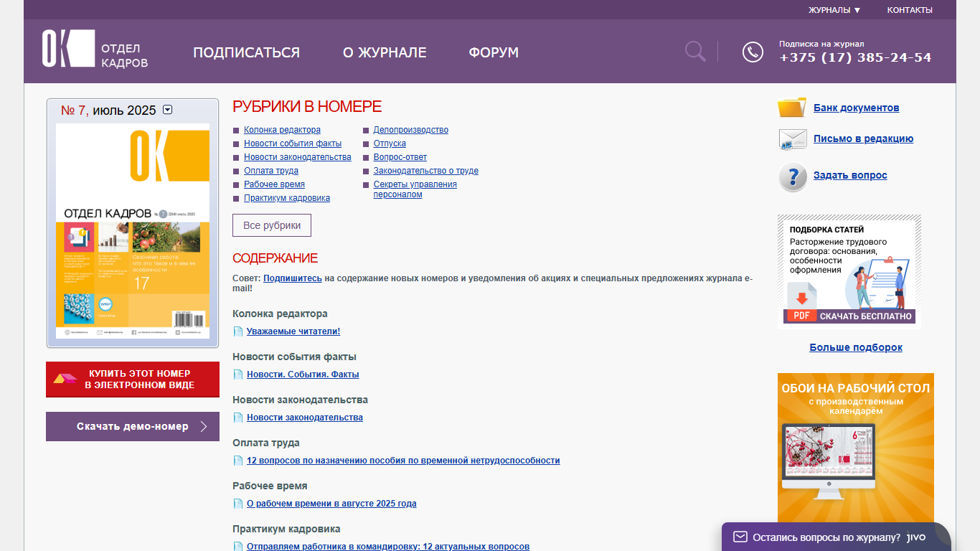Open the Jivo chat Остались вопросы по журналу?
The width and height of the screenshot is (980, 551).
(x=837, y=537)
